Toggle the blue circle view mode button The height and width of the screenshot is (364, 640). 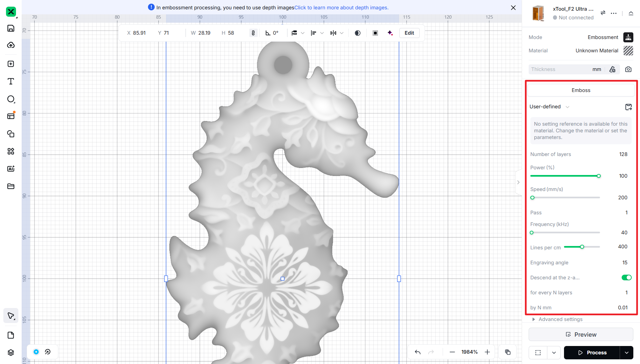pos(36,352)
